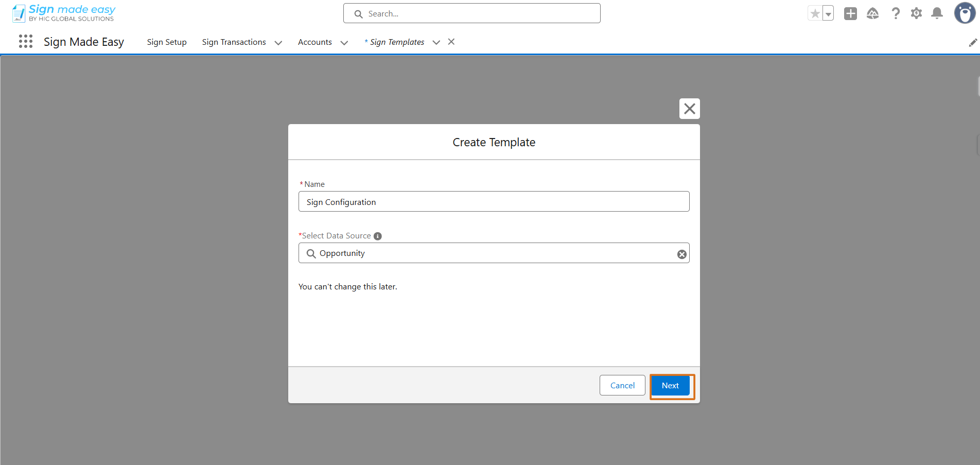
Task: Clear the Opportunity data source selection
Action: click(x=681, y=254)
